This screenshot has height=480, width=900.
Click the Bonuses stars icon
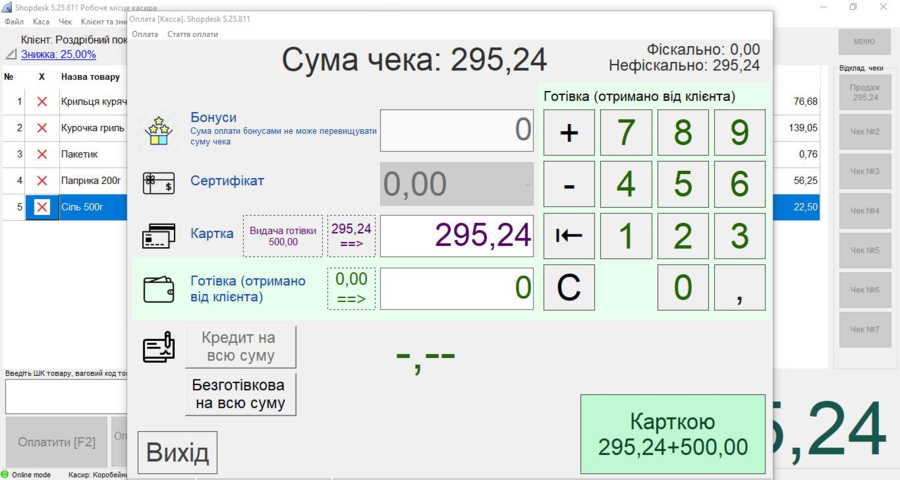(x=159, y=130)
